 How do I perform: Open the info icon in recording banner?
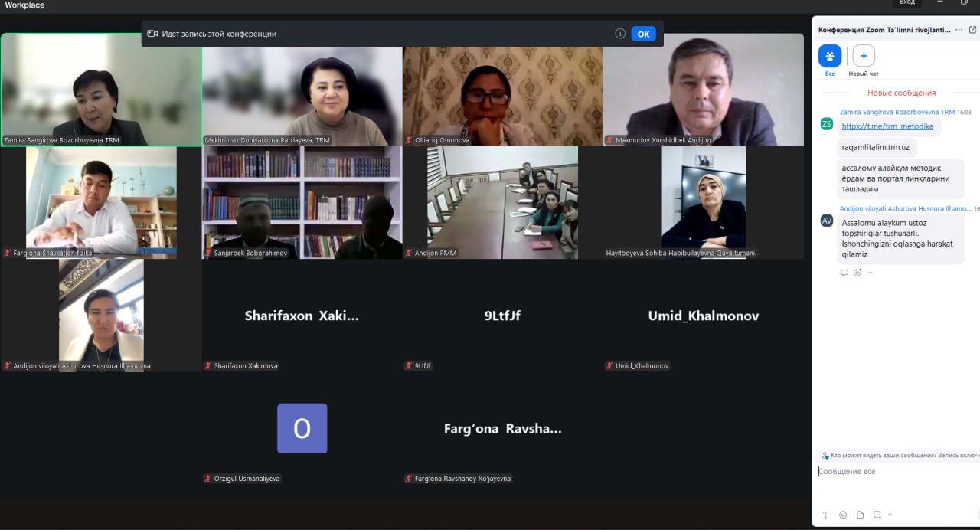point(620,34)
